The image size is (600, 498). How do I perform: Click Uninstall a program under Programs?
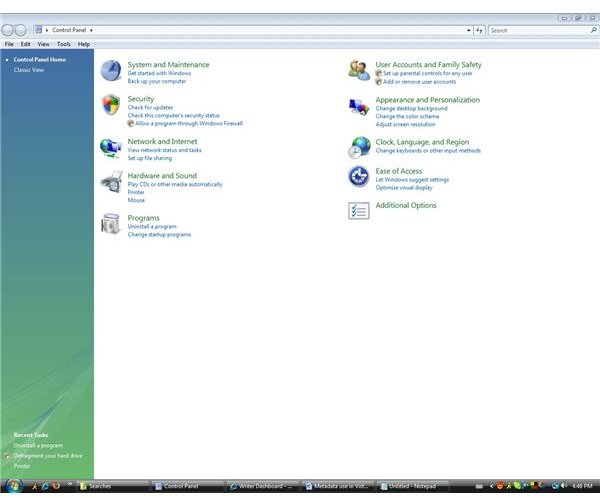tap(152, 227)
